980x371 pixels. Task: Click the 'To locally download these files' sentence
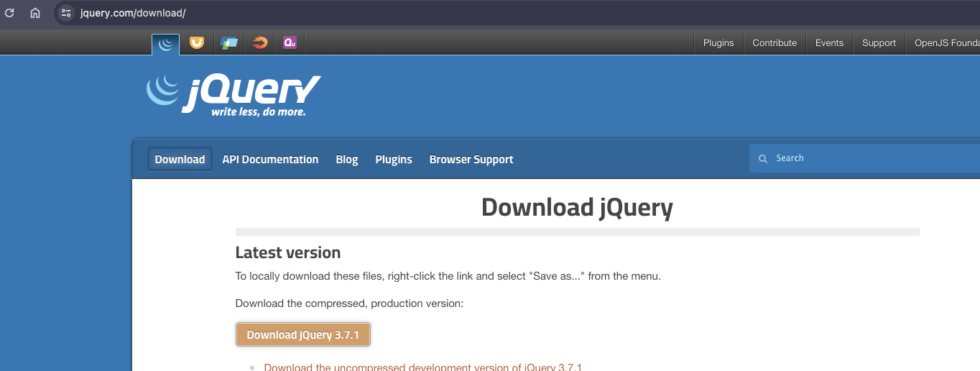click(448, 276)
